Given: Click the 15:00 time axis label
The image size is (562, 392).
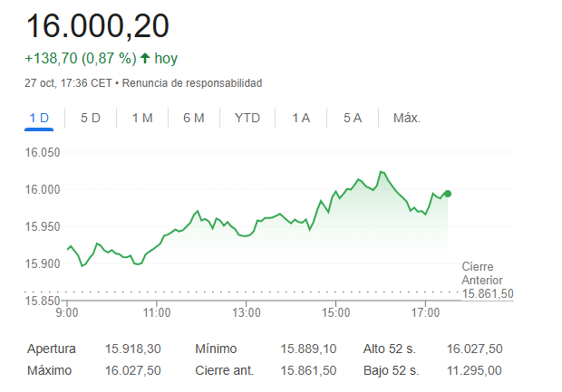Looking at the screenshot, I should coord(335,312).
